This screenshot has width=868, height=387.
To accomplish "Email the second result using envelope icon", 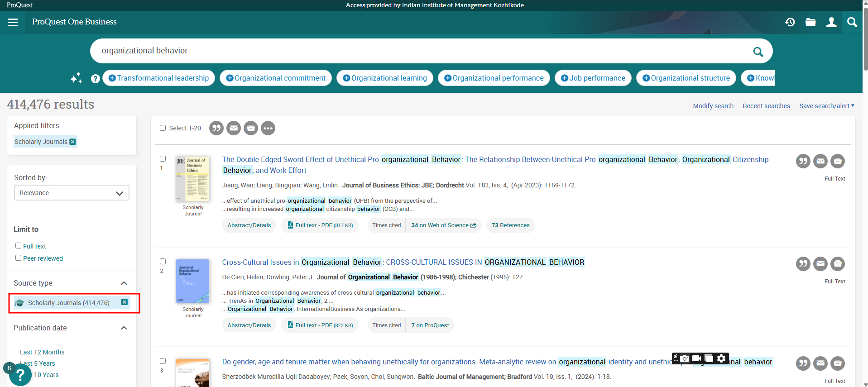I will [x=820, y=264].
